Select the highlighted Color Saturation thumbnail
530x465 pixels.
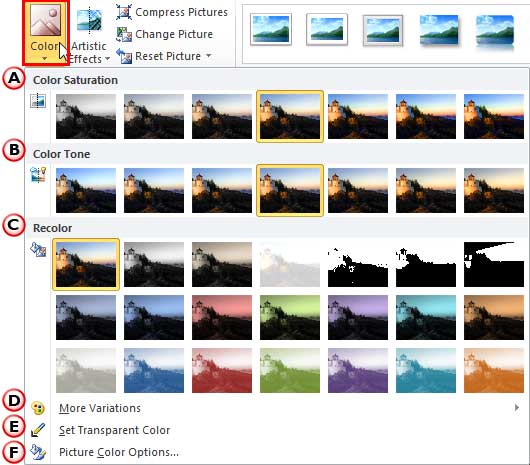[290, 116]
